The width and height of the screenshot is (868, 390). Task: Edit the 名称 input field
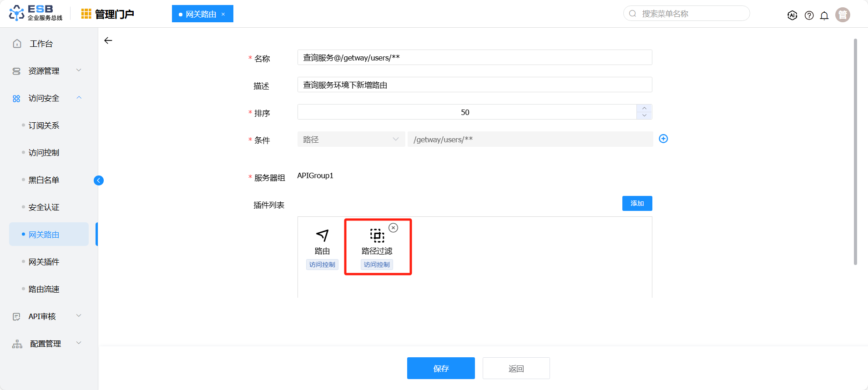pyautogui.click(x=474, y=57)
